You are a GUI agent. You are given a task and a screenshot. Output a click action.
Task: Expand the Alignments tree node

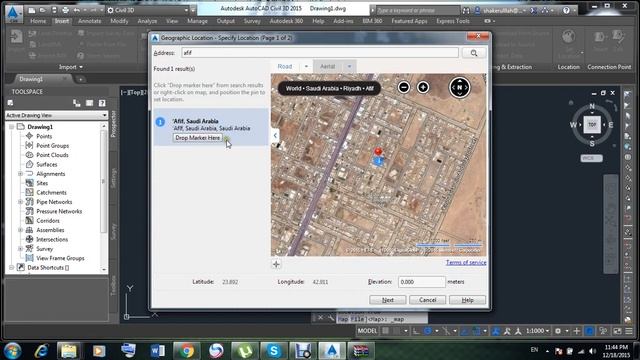coord(20,174)
